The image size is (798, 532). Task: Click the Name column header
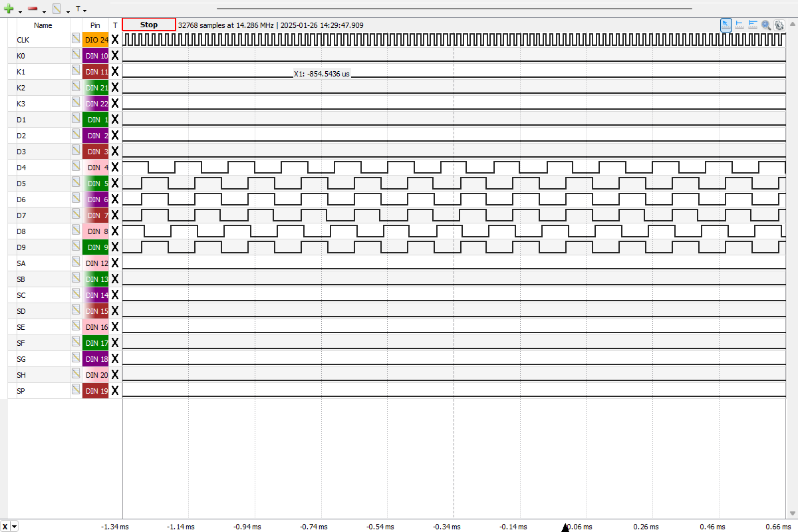tap(43, 25)
